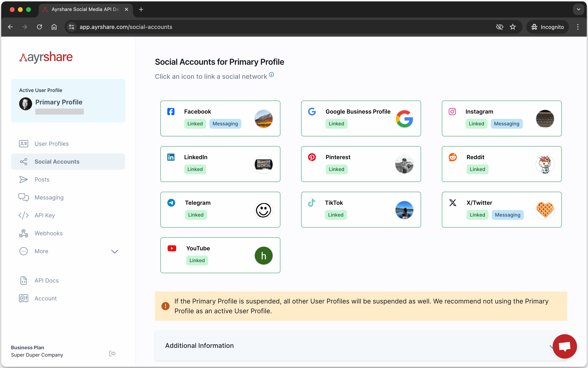Click the TikTok logo icon
This screenshot has height=368, width=588.
(x=312, y=203)
